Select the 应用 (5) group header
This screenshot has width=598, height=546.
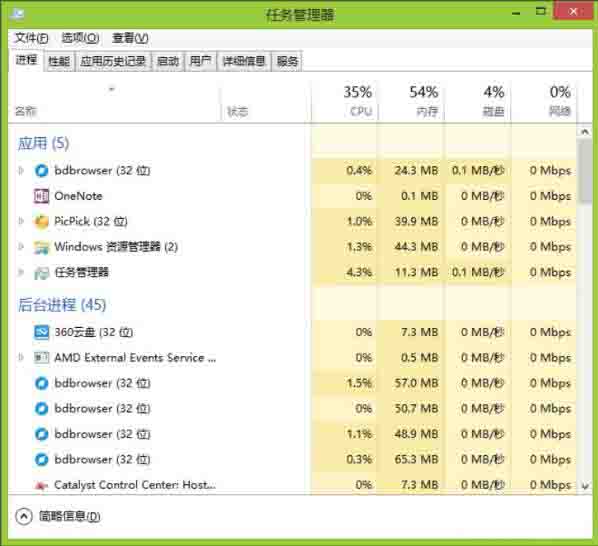[43, 144]
